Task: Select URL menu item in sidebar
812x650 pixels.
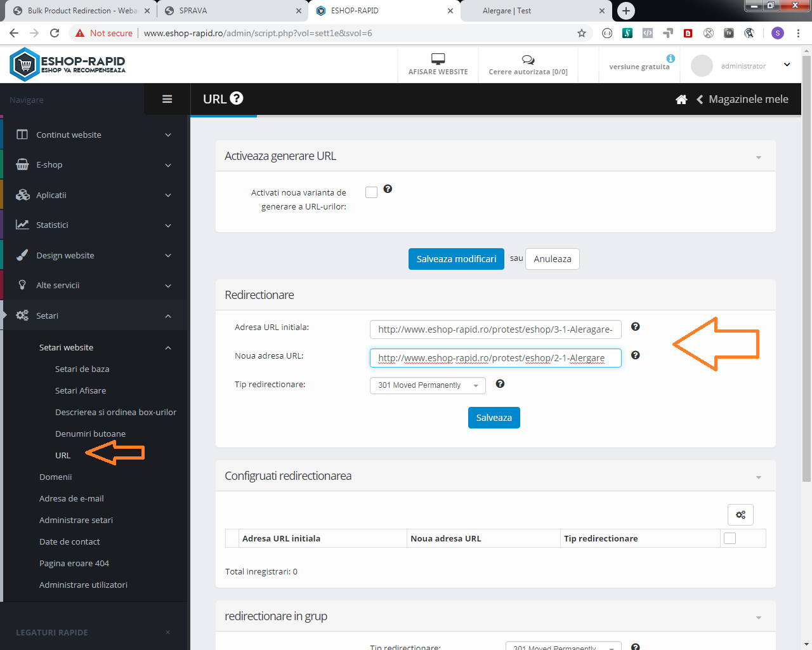Action: click(63, 455)
